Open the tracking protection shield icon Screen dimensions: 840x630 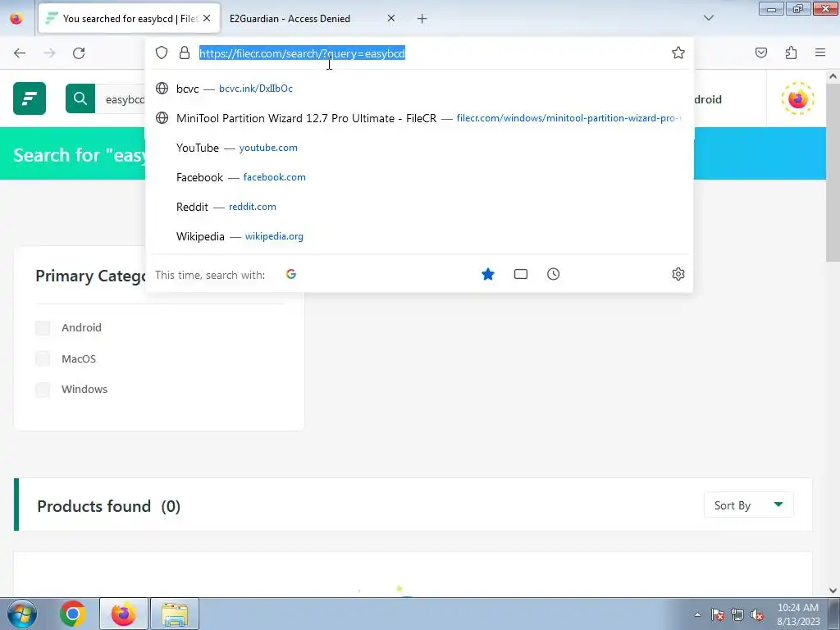point(162,52)
